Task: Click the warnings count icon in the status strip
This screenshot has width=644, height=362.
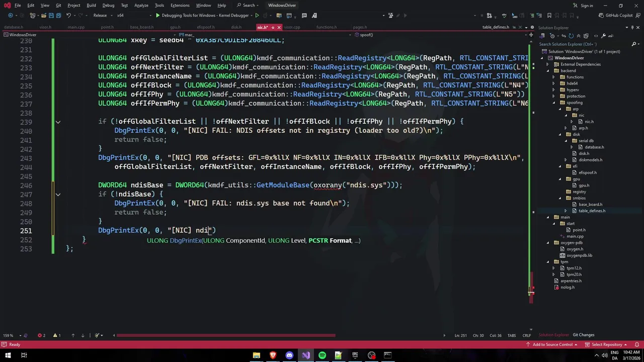Action: click(57, 335)
